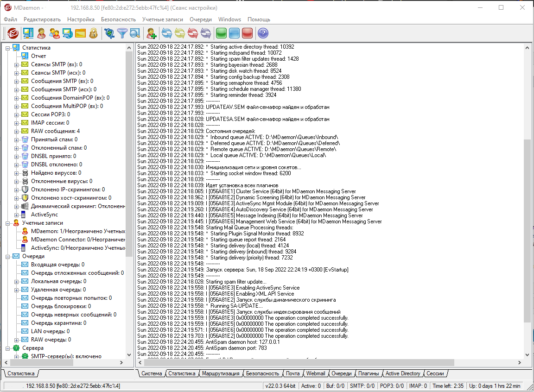Expand the Сеансы SMTP (вх) node

(x=16, y=65)
